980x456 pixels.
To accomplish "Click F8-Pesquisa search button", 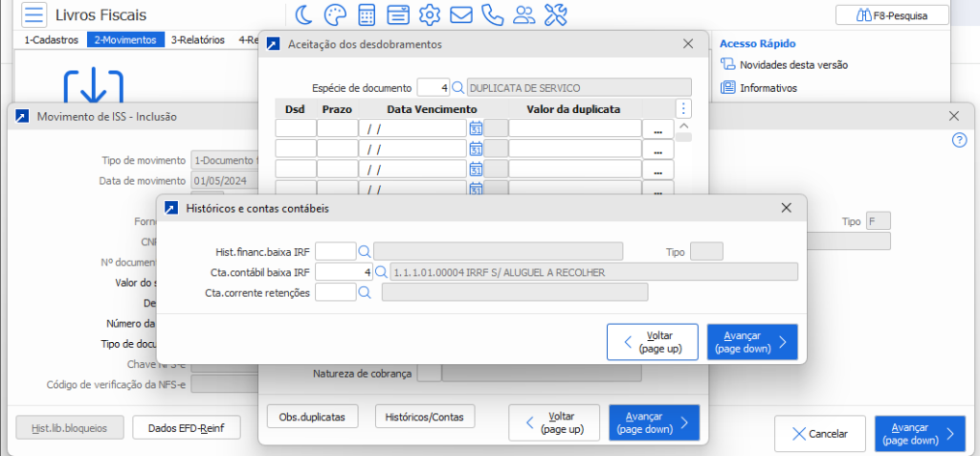I will point(892,15).
